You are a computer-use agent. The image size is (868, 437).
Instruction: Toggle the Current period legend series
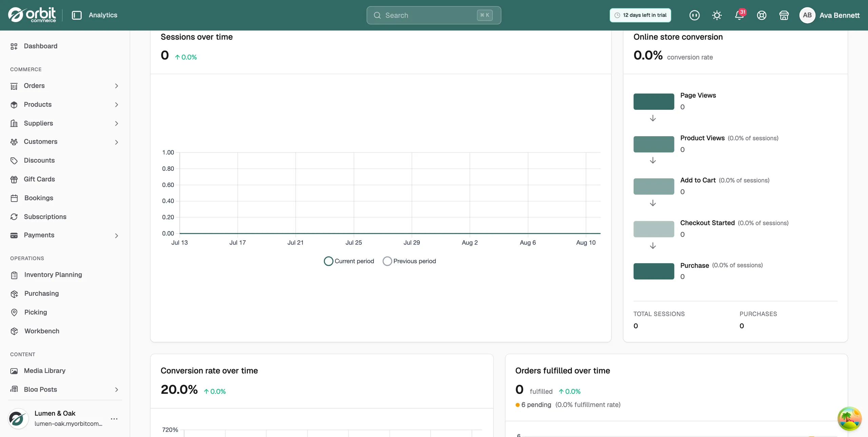click(x=349, y=261)
